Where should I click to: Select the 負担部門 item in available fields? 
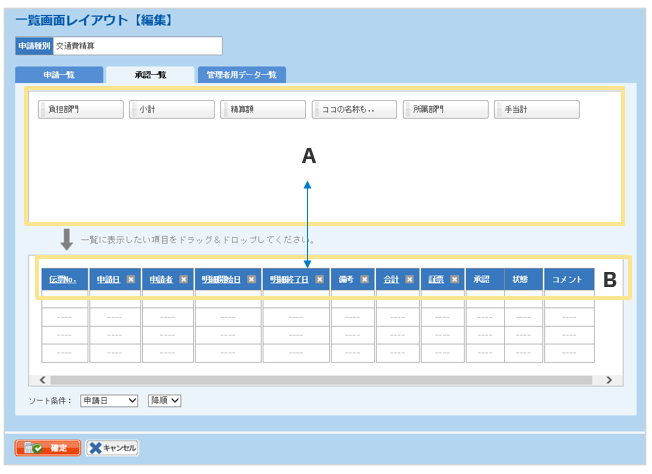80,110
